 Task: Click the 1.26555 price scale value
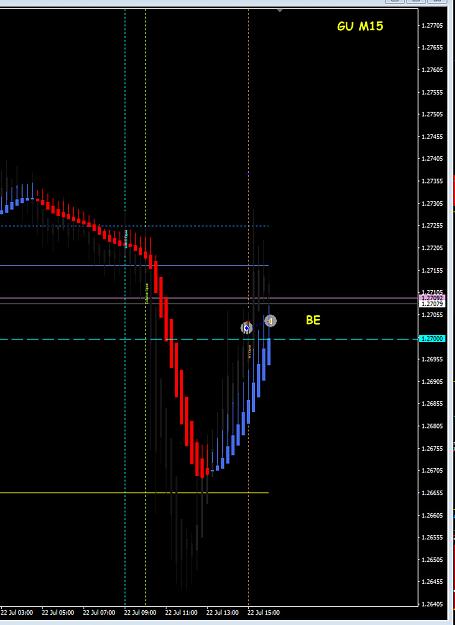coord(432,537)
